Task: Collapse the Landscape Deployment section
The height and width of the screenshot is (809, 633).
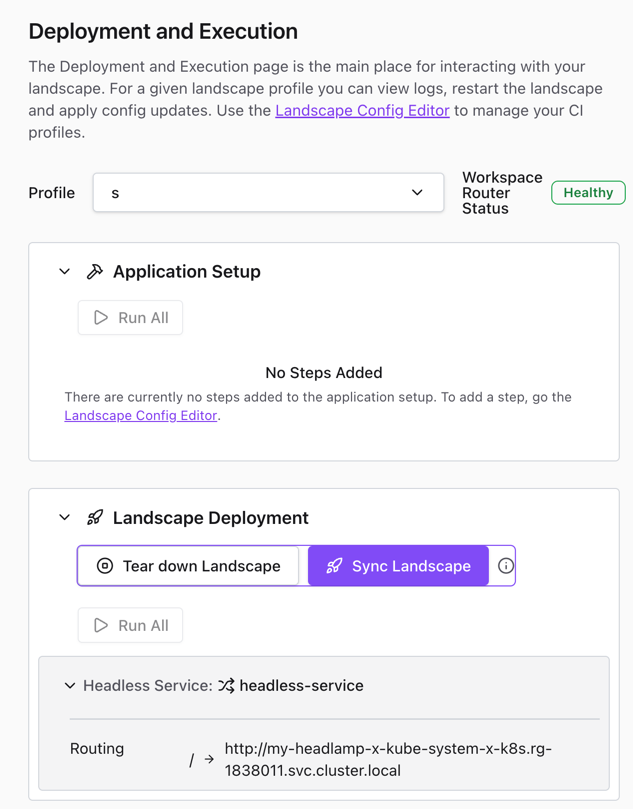Action: point(64,517)
